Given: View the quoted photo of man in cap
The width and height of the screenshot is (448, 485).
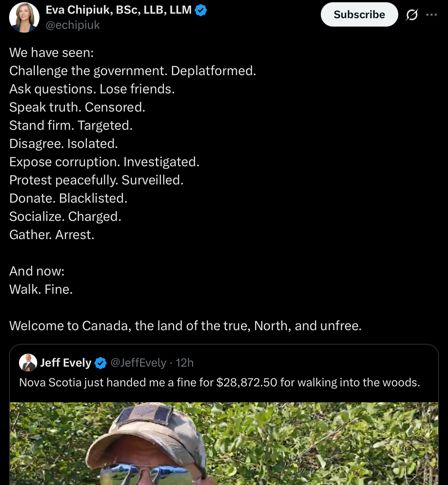Looking at the screenshot, I should [224, 443].
